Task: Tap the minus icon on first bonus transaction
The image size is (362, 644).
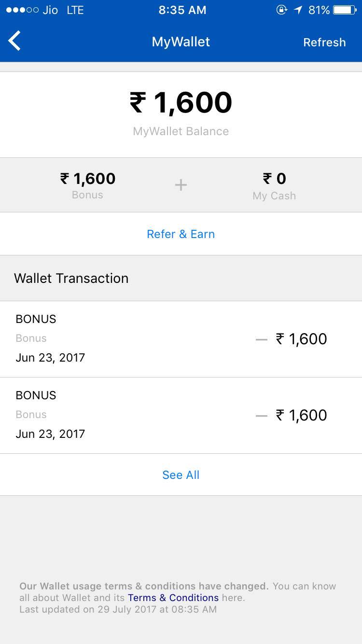Action: click(x=261, y=339)
